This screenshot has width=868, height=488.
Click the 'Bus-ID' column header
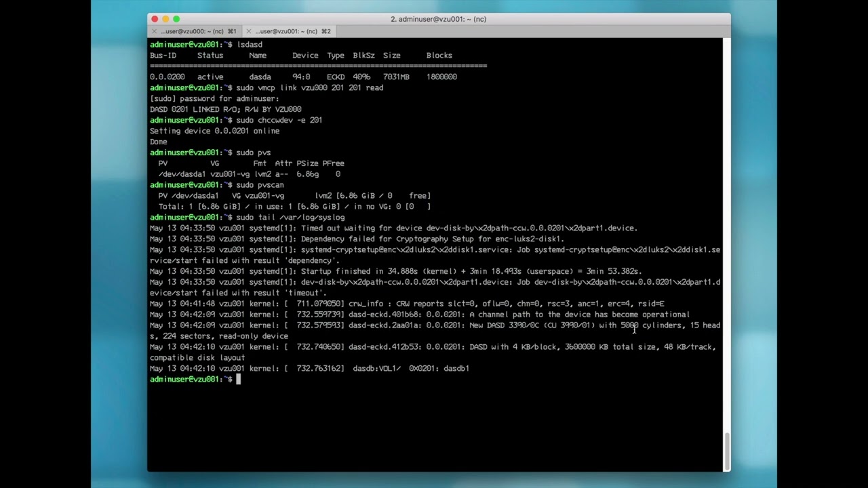[163, 56]
